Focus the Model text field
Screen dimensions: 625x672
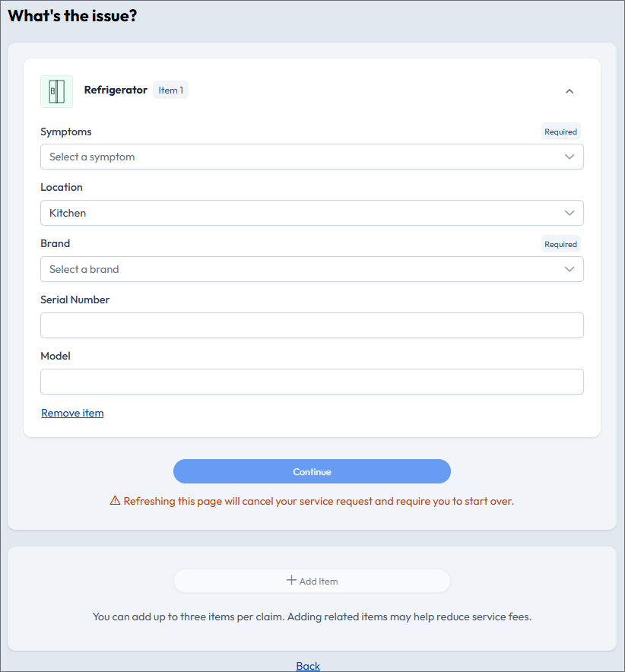(312, 382)
